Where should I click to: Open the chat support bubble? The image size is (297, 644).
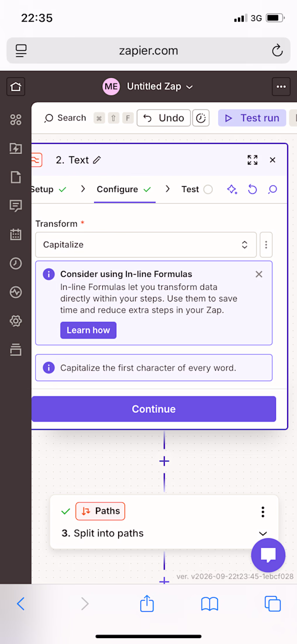(x=270, y=556)
